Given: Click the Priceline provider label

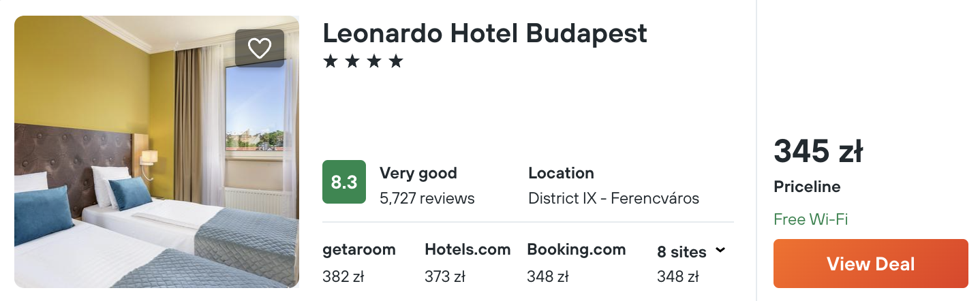Looking at the screenshot, I should coord(808,187).
